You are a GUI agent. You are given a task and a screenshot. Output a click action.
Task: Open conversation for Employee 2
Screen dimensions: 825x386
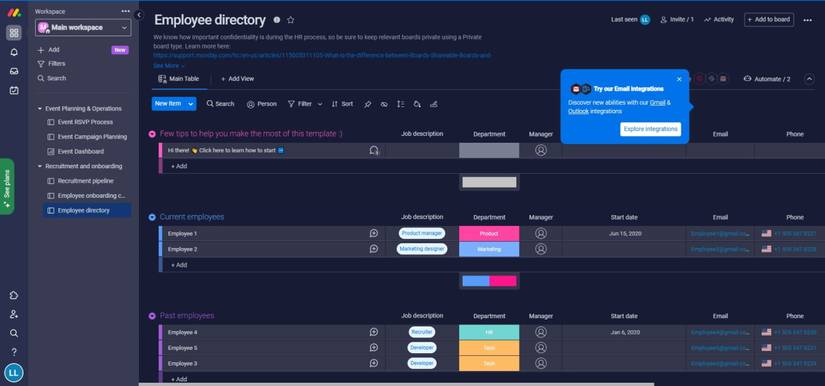[374, 249]
